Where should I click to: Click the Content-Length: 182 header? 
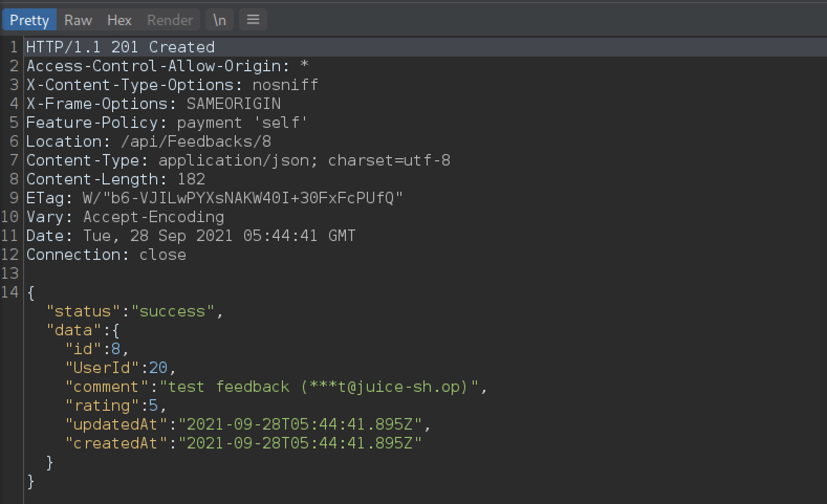(x=116, y=179)
